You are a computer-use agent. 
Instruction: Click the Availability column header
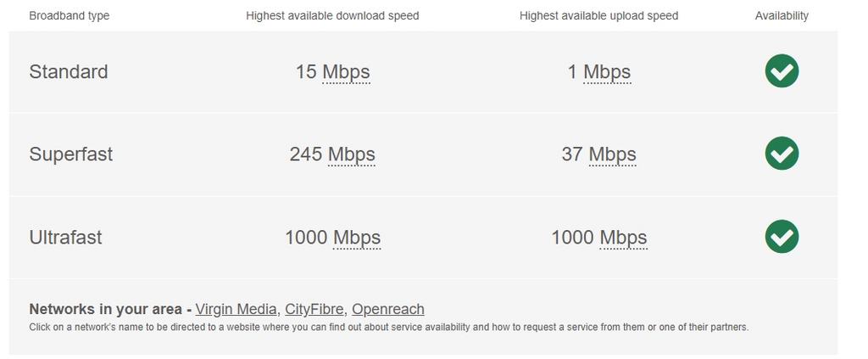(782, 15)
